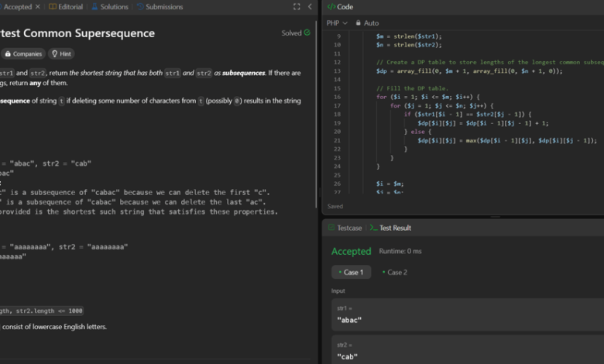Click the Auto lock icon
Screen dimensions: 604x364
[x=359, y=22]
